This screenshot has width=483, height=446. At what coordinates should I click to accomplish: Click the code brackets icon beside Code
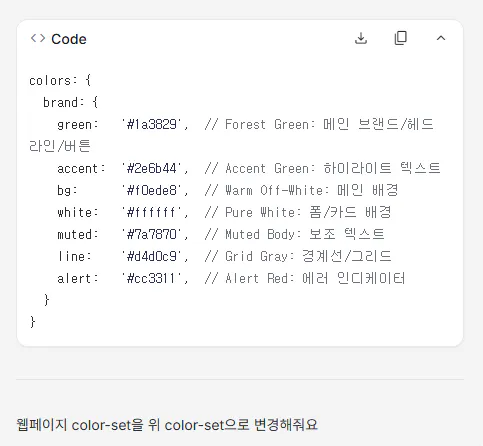(x=38, y=38)
